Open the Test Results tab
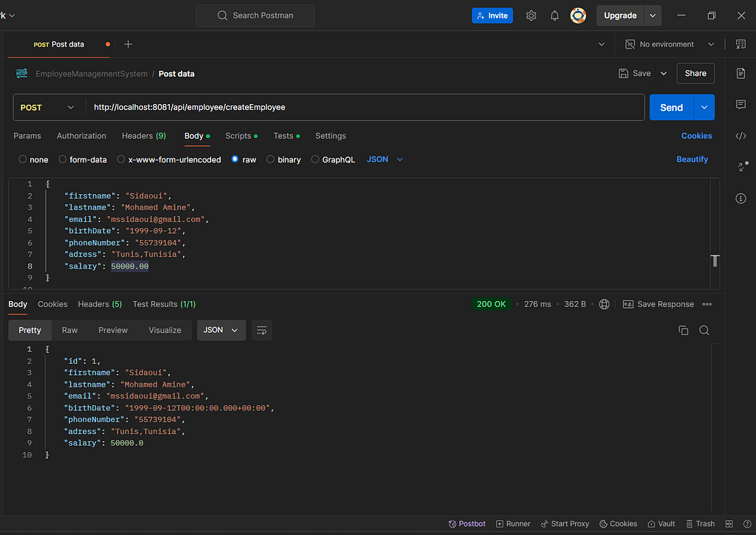The image size is (756, 535). (164, 304)
